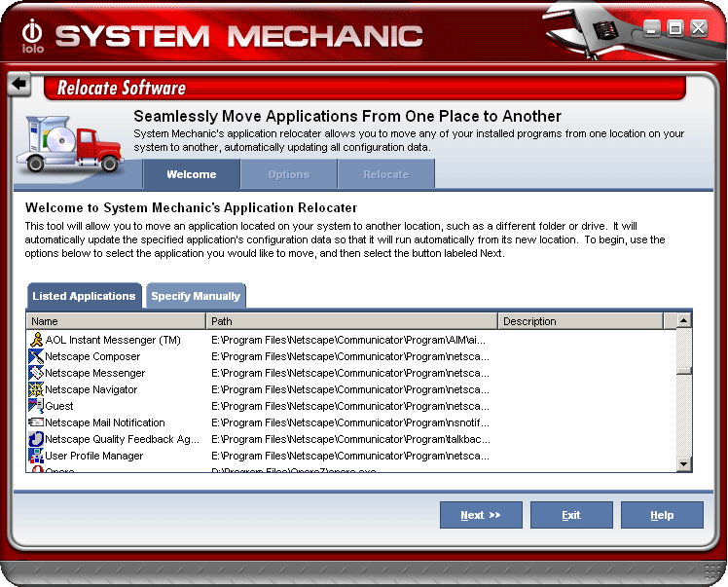
Task: Click the scrollbar down arrow
Action: [684, 463]
